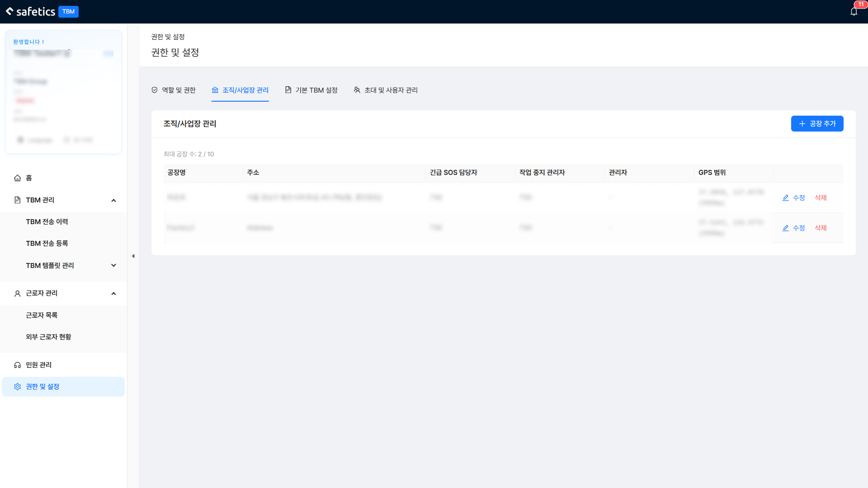This screenshot has width=868, height=488.
Task: Select the 조직/사업장 관리 tab
Action: [x=240, y=90]
